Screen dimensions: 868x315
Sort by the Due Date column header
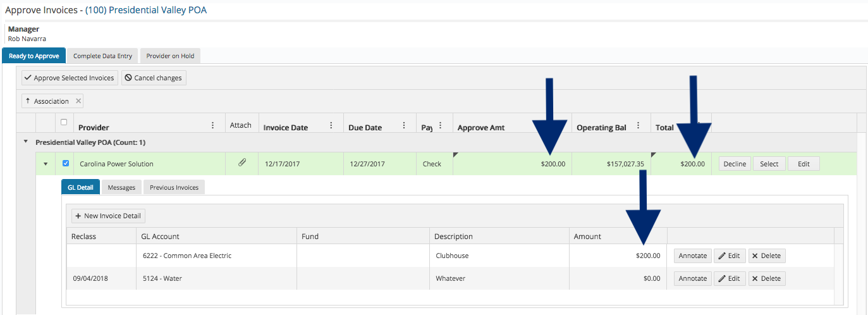tap(365, 127)
